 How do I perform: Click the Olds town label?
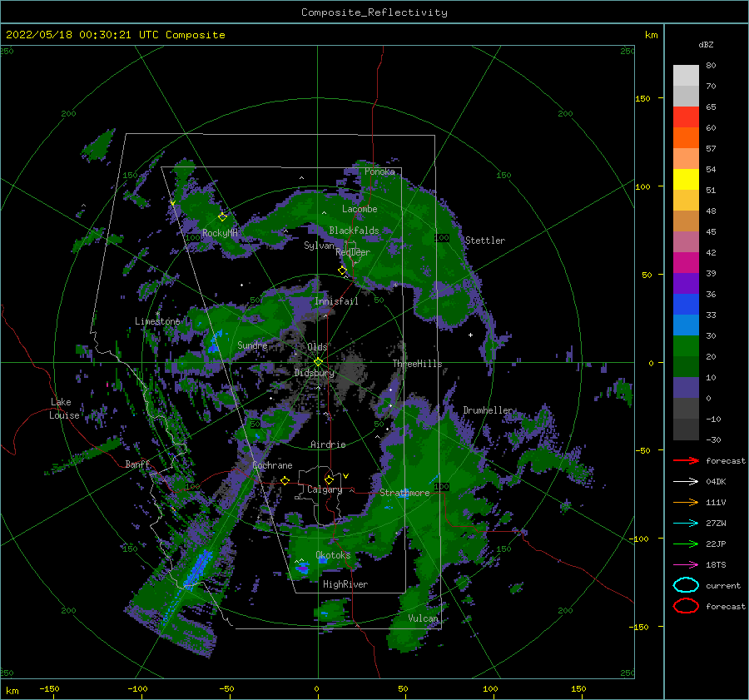tap(317, 347)
